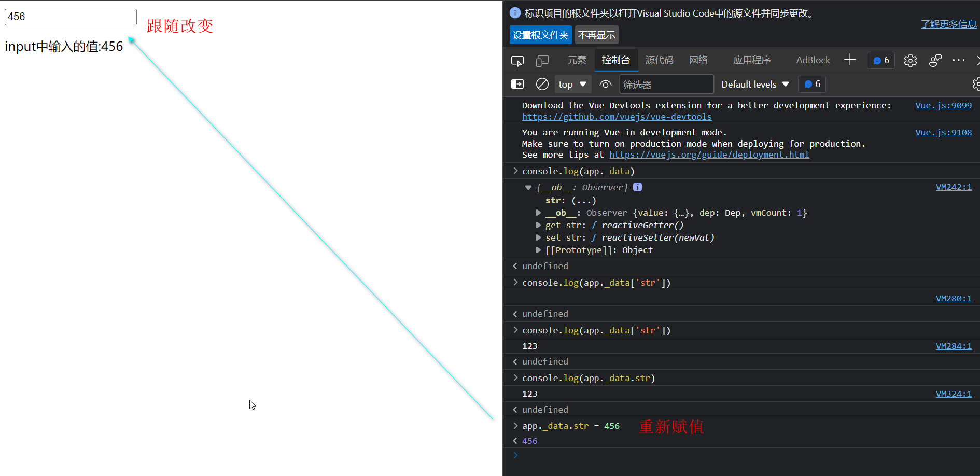Viewport: 980px width, 476px height.
Task: Open the Default levels dropdown
Action: tap(755, 84)
